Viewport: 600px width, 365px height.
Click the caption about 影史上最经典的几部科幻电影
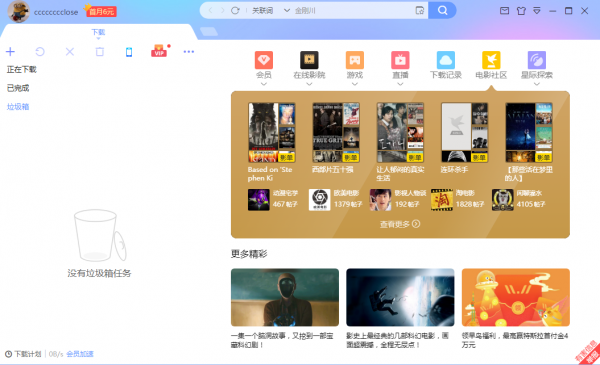click(x=398, y=340)
